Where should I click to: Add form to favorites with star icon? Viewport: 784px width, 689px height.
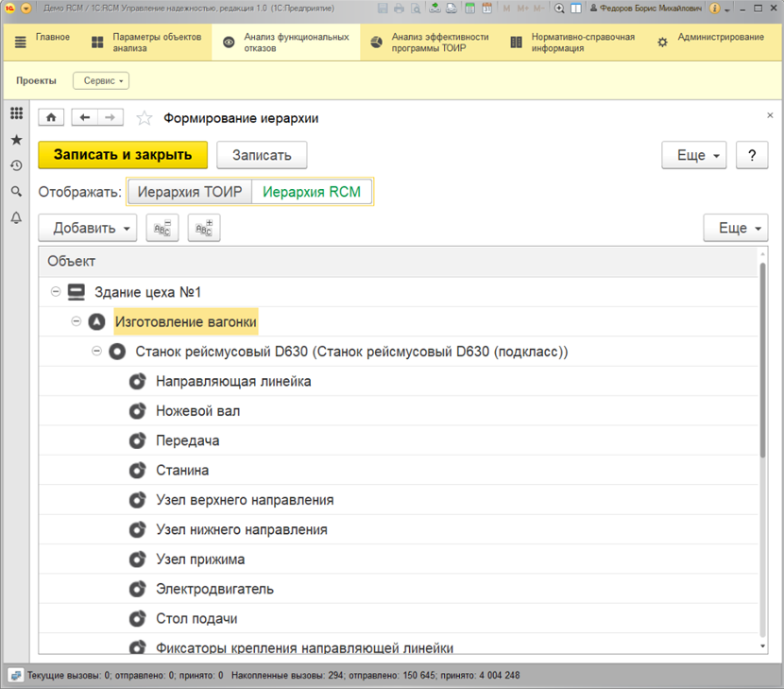point(145,118)
